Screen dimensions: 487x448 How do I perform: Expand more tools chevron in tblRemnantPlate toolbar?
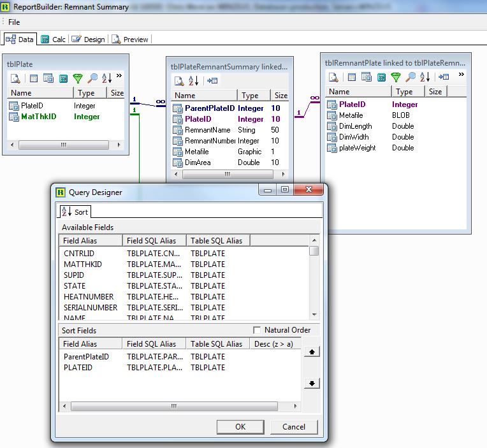[462, 74]
